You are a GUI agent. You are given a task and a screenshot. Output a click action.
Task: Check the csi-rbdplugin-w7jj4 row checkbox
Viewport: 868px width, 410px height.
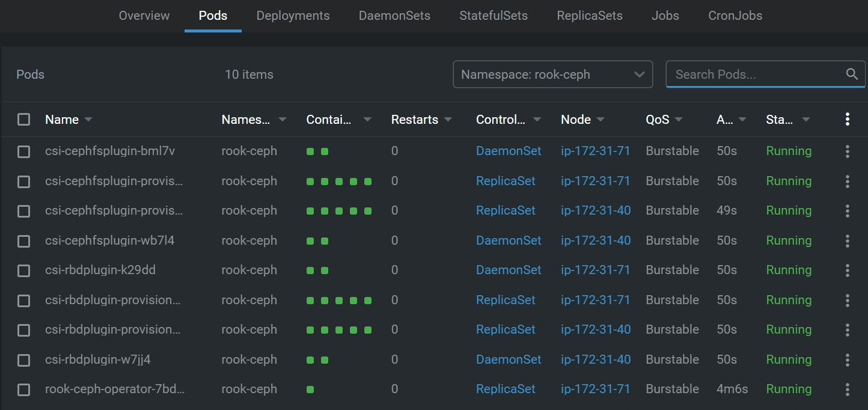[x=23, y=360]
